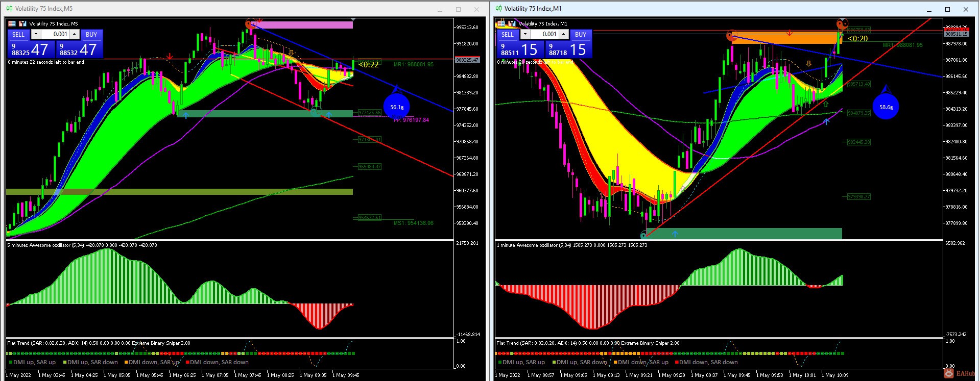Click the 1 minute Awesome oscillator label
980x381 pixels.
coord(572,245)
